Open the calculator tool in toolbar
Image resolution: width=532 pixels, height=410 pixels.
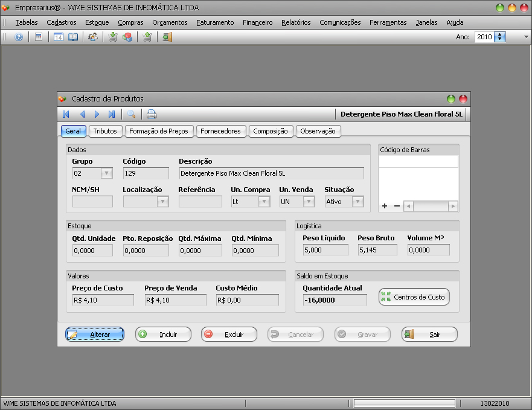(x=39, y=37)
